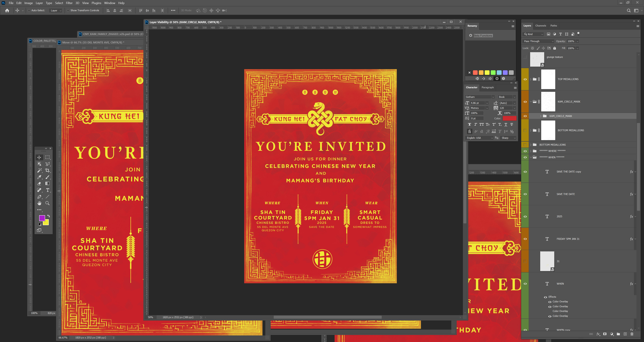Hide the 2025 text layer
The height and width of the screenshot is (342, 644).
[x=525, y=216]
